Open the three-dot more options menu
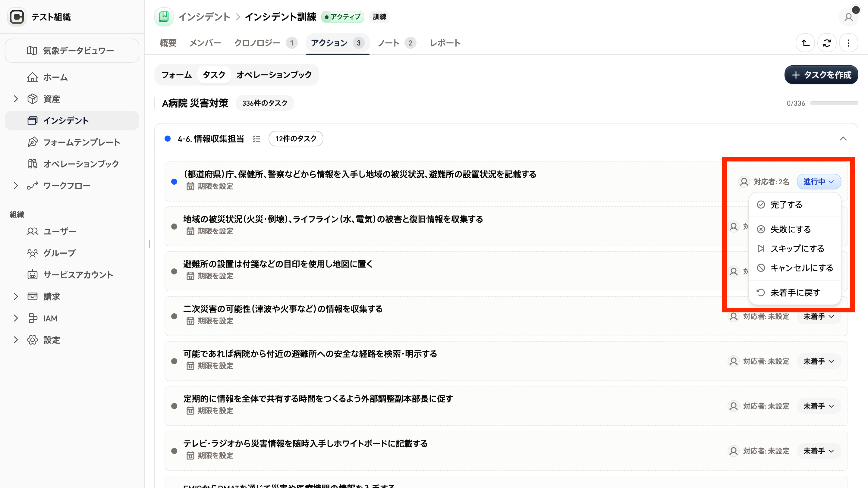Image resolution: width=868 pixels, height=488 pixels. tap(848, 43)
